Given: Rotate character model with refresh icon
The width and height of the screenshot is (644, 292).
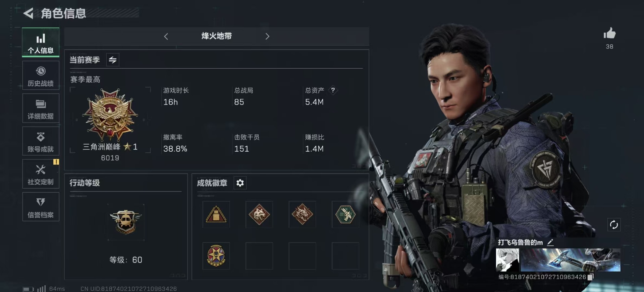Looking at the screenshot, I should pos(614,225).
